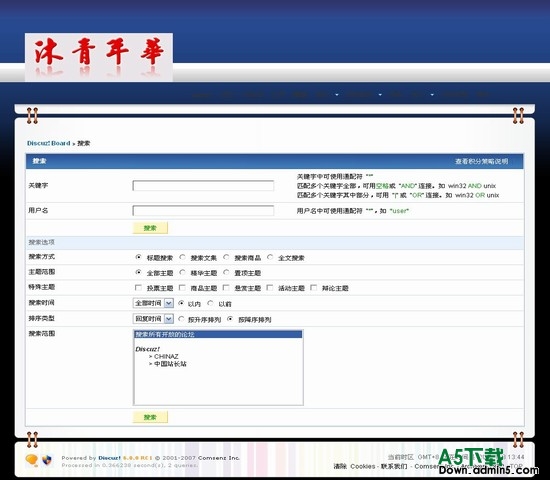Click the 联系我们 footer link
The height and width of the screenshot is (480, 550).
click(x=394, y=466)
